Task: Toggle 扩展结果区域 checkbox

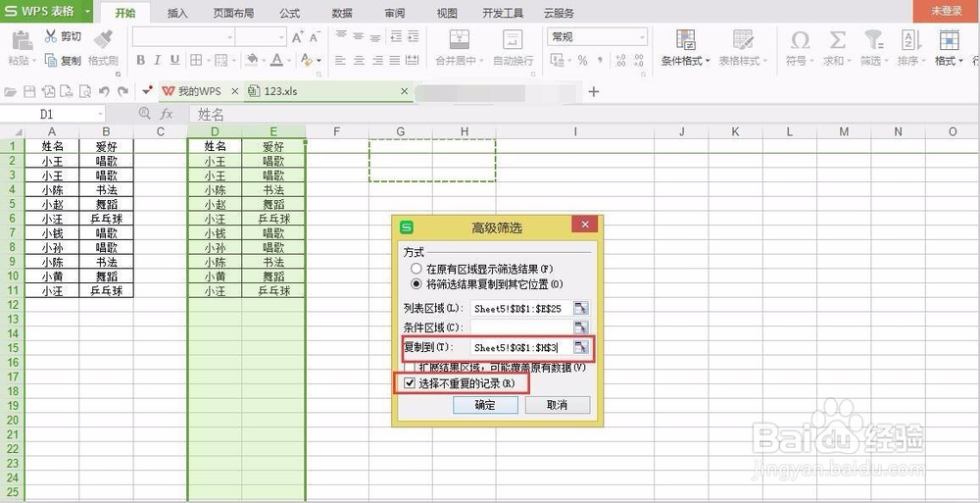Action: point(410,368)
